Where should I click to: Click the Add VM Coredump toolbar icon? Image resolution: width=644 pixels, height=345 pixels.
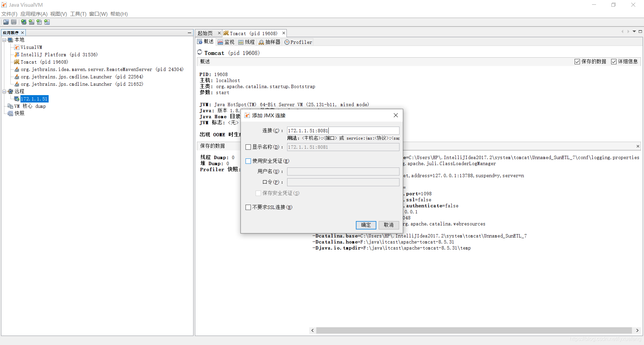click(x=39, y=22)
